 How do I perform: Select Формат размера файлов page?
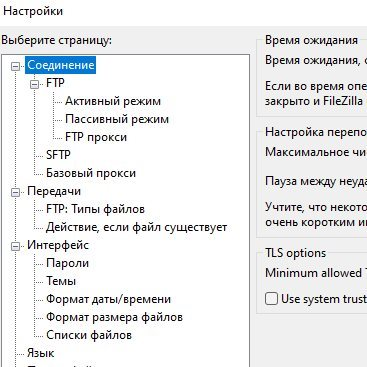point(114,317)
